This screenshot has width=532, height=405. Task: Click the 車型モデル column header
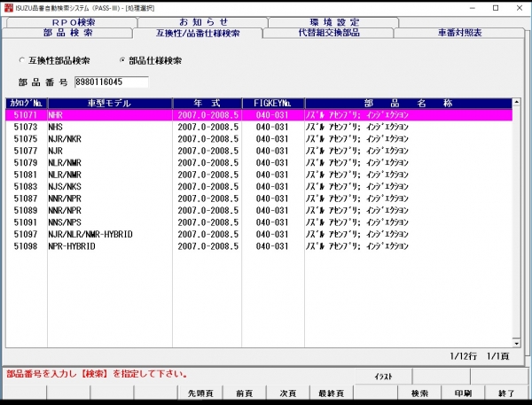pos(110,103)
